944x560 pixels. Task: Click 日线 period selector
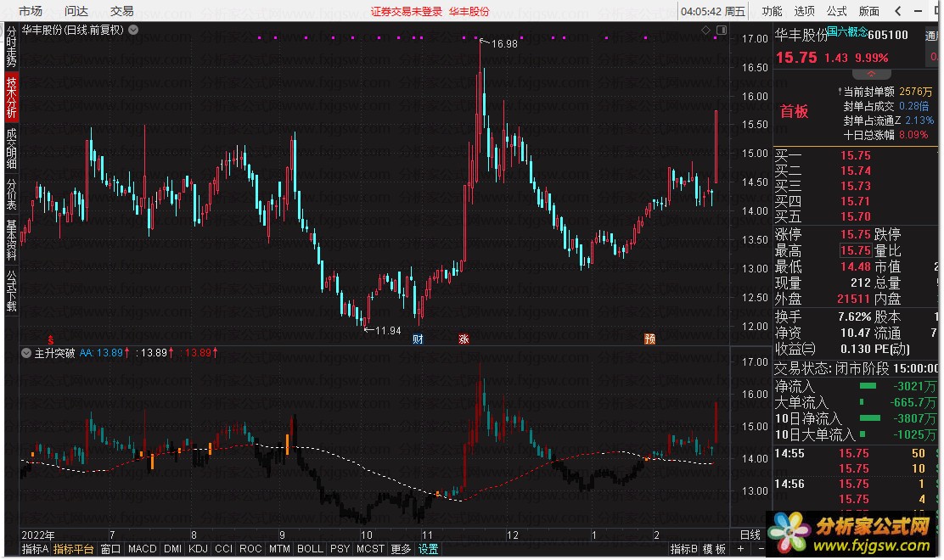click(x=750, y=535)
